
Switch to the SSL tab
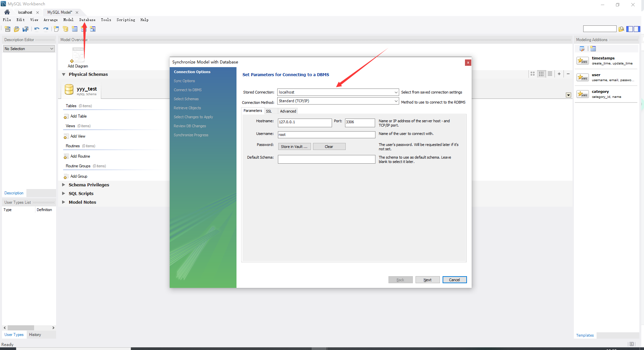point(269,111)
